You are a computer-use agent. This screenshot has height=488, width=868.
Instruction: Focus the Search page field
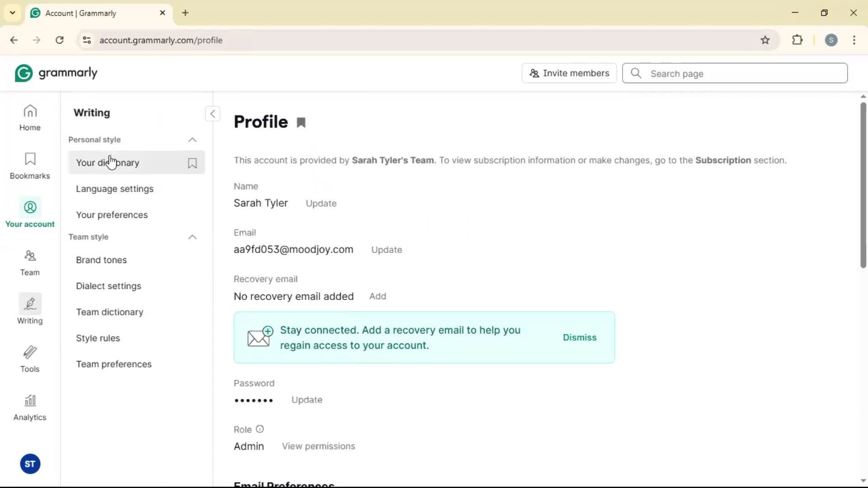point(746,74)
